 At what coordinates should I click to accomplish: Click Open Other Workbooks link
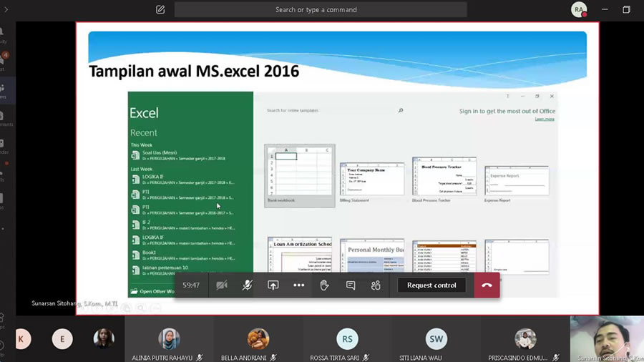point(152,291)
